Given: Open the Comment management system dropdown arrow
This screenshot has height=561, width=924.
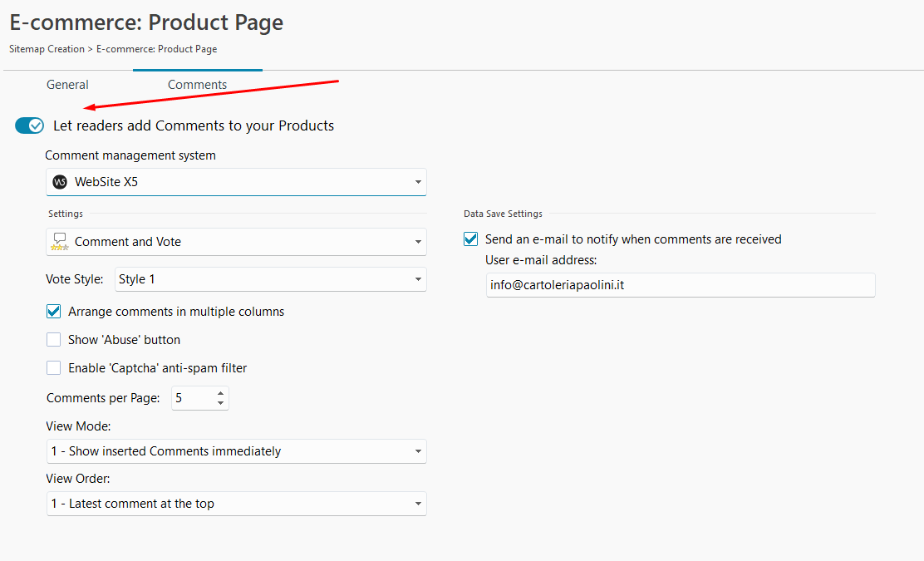Looking at the screenshot, I should point(417,182).
